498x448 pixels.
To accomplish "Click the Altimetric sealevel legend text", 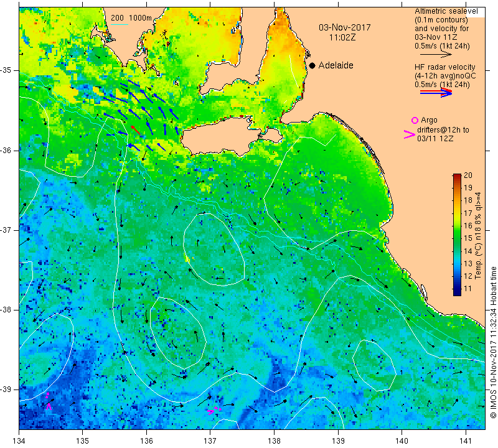I will 446,11.
